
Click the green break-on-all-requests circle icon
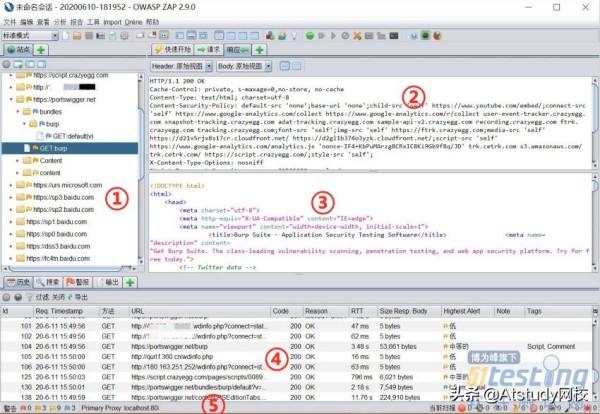(x=310, y=36)
